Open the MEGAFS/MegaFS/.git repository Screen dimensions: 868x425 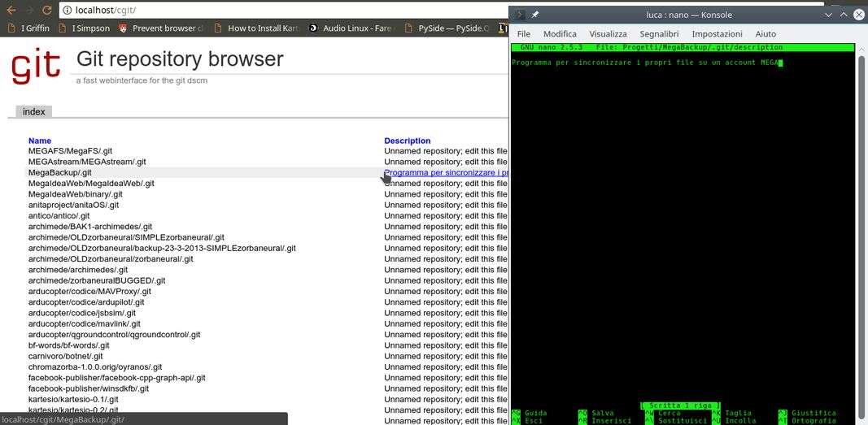point(70,151)
